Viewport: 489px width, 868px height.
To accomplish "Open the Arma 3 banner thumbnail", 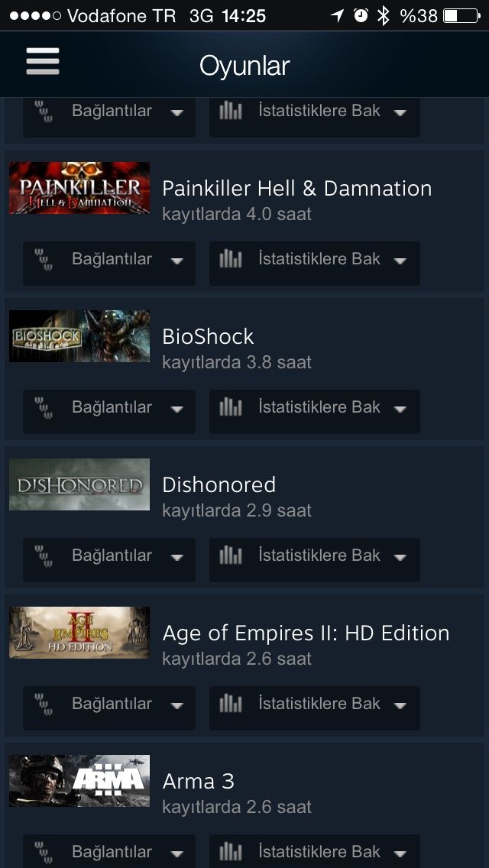I will [x=79, y=781].
